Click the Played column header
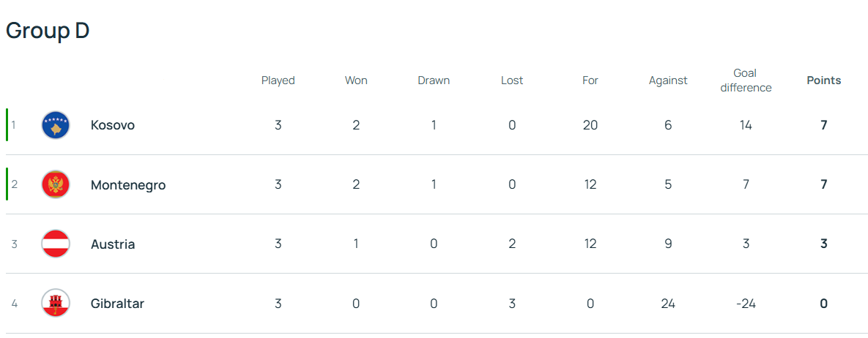The height and width of the screenshot is (338, 868). (278, 80)
